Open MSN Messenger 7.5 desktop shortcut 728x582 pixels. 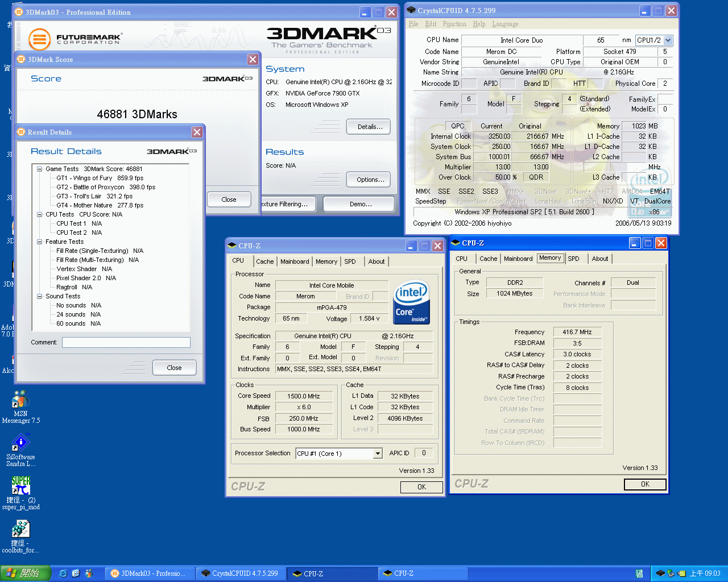(x=20, y=400)
